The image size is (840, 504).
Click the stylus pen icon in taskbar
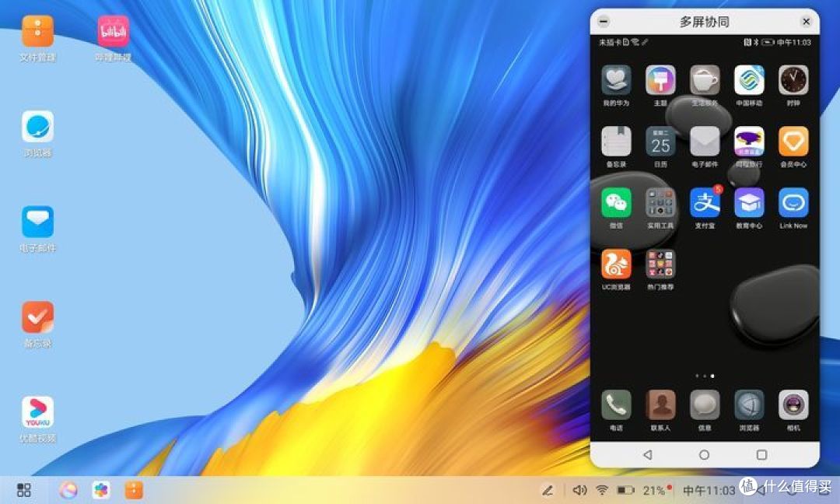(x=547, y=490)
